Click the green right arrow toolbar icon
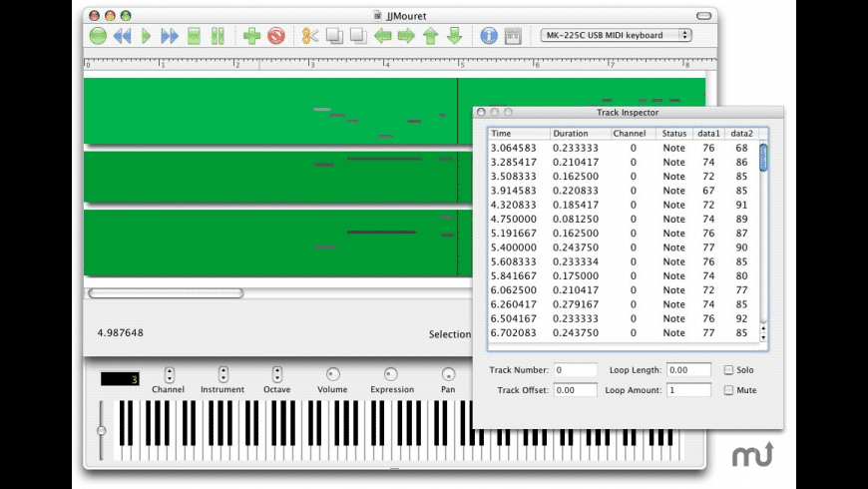The height and width of the screenshot is (489, 868). [406, 36]
